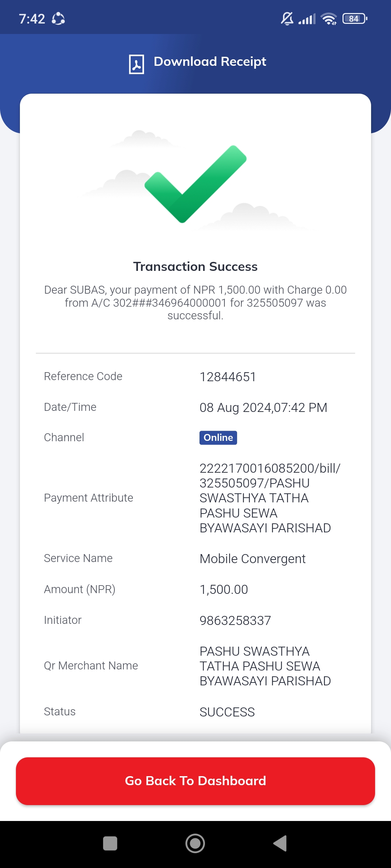The width and height of the screenshot is (391, 868).
Task: Open recent apps square button
Action: coord(110,843)
